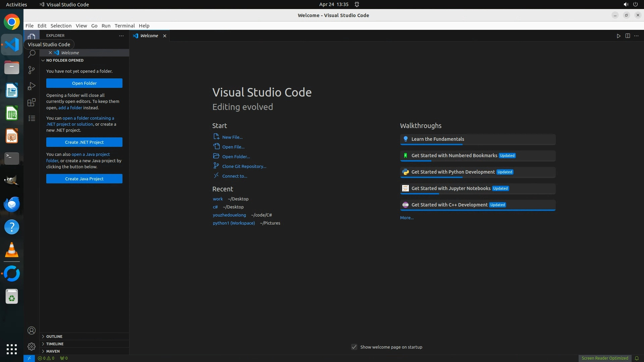This screenshot has height=362, width=644.
Task: Open the notifications bell in status bar
Action: [637, 358]
